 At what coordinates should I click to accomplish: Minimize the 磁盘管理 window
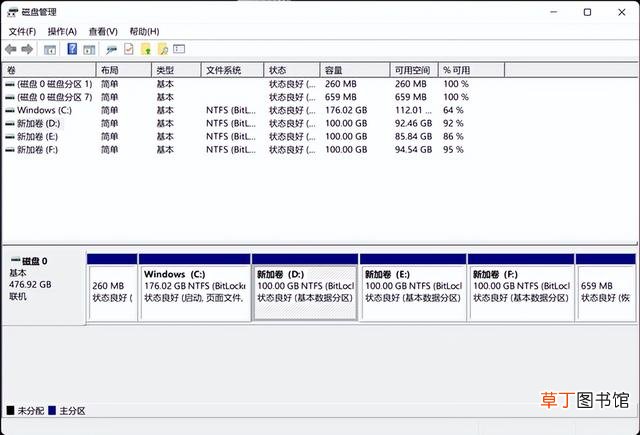tap(553, 12)
